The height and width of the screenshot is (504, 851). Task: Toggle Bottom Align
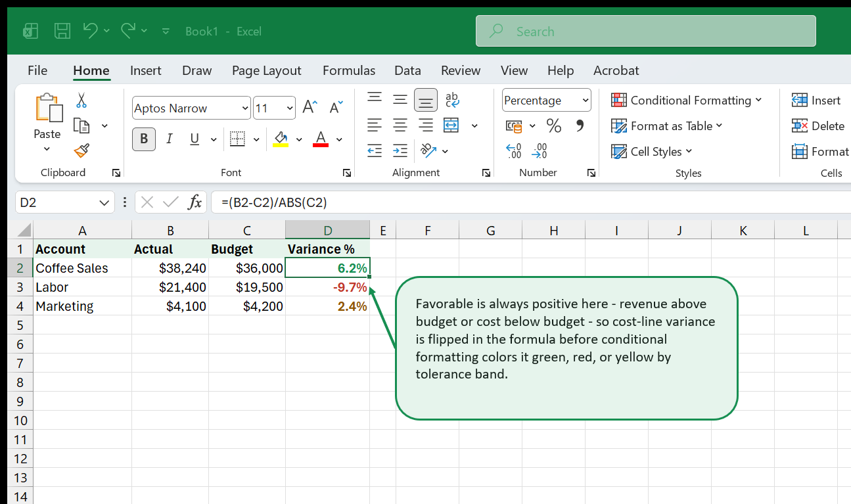pos(426,100)
